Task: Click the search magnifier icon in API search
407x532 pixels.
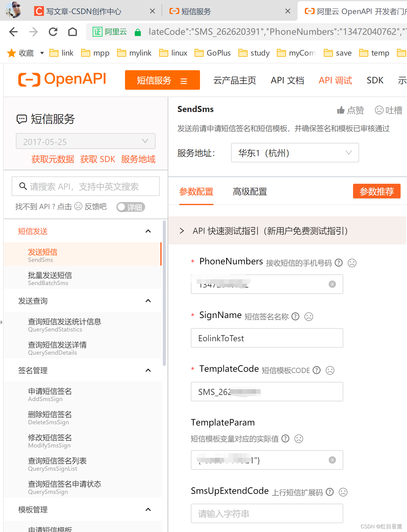Action: (23, 186)
